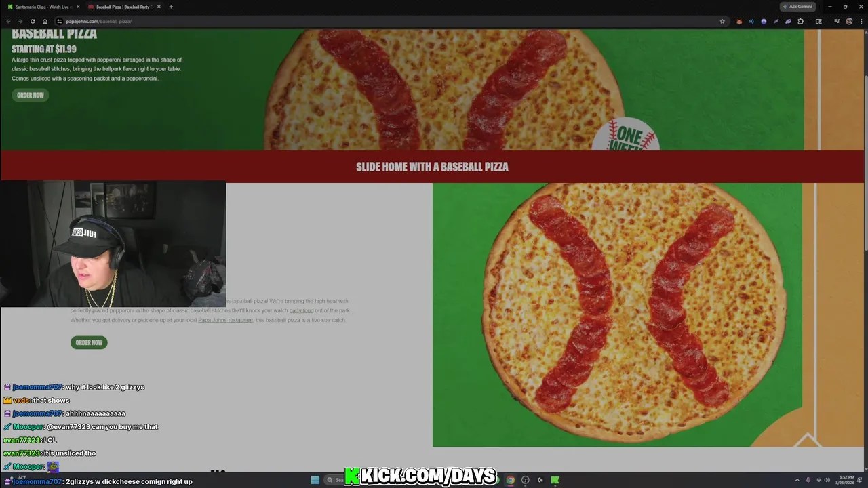Click the browser forward arrow

click(20, 21)
